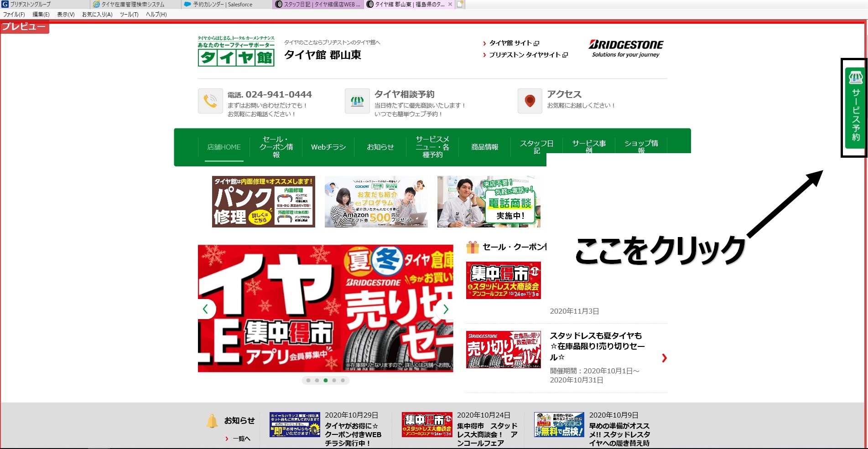Select the セール・クーポン情報 navigation item
The width and height of the screenshot is (868, 449).
[x=276, y=147]
